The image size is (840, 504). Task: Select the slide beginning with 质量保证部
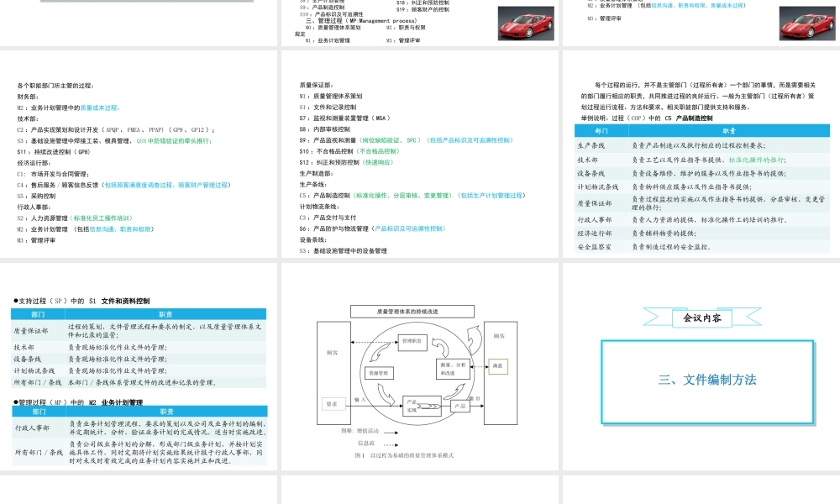[420, 155]
